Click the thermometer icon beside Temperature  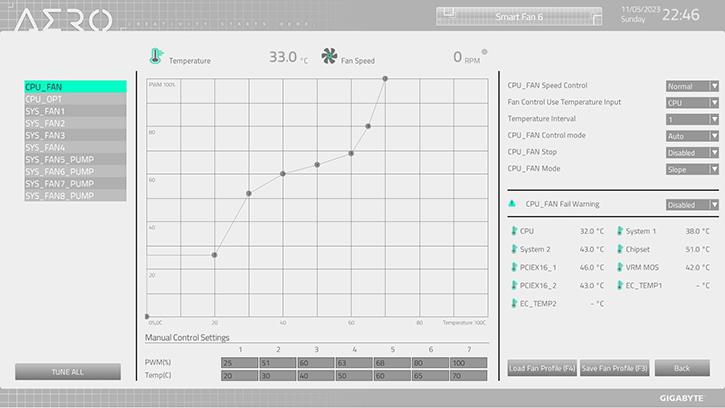click(155, 58)
